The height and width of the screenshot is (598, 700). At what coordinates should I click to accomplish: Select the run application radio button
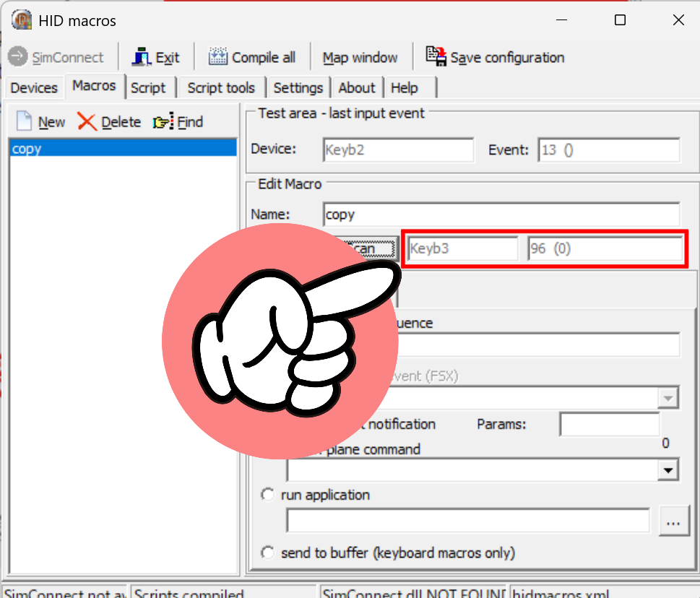point(268,495)
